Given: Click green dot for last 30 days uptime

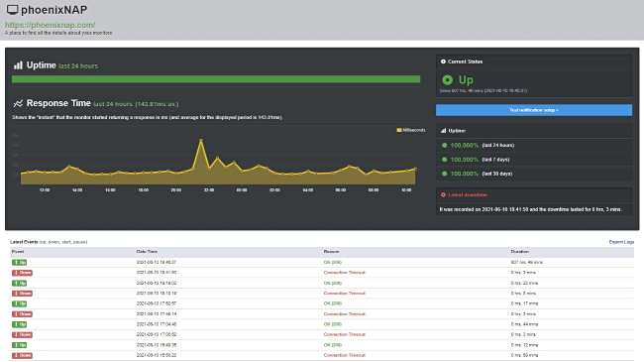Looking at the screenshot, I should tap(444, 174).
